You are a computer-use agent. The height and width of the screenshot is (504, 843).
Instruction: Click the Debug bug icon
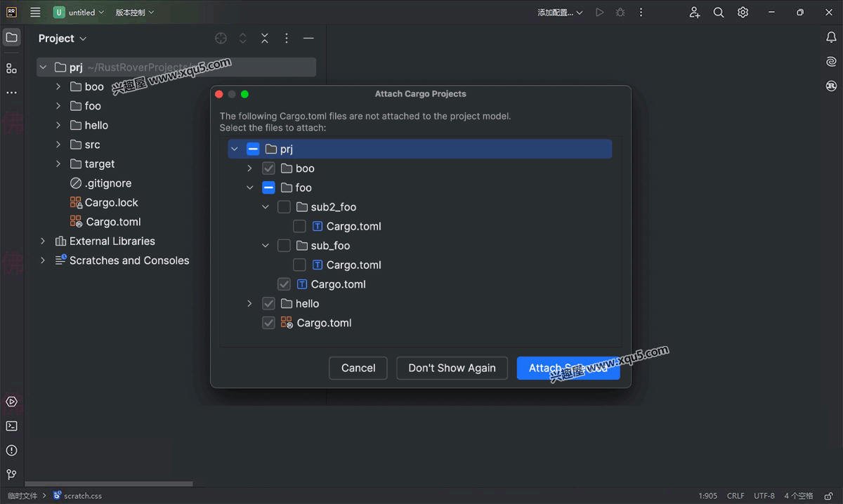pyautogui.click(x=620, y=12)
